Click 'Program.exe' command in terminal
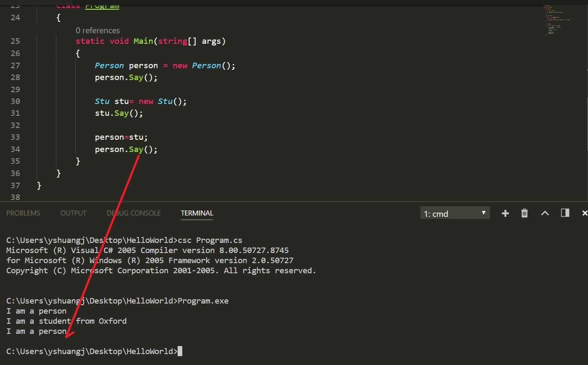 tap(203, 301)
